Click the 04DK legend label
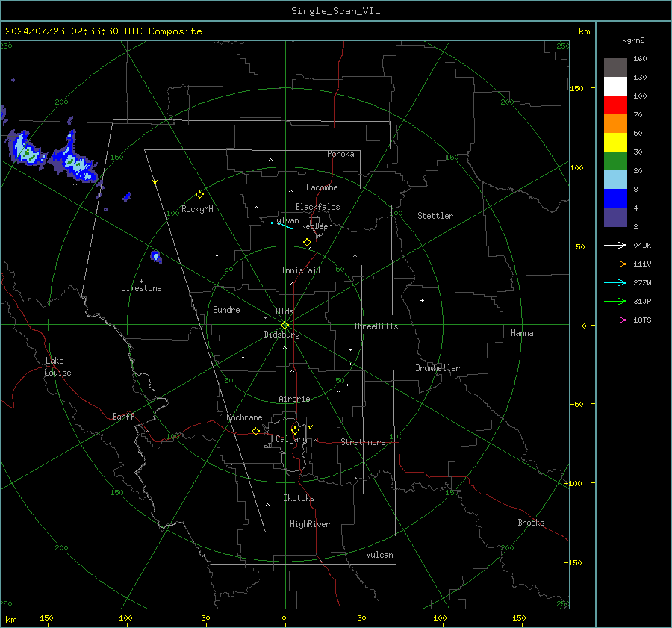Viewport: 672px width, 628px height. click(642, 245)
